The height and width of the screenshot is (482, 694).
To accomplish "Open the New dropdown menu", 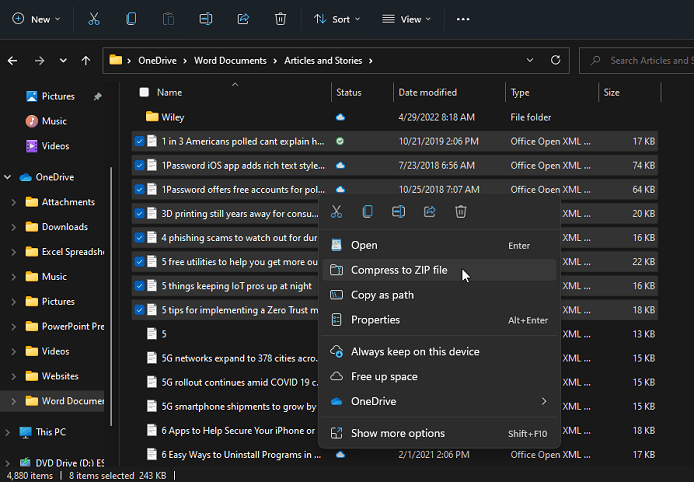I will click(36, 19).
